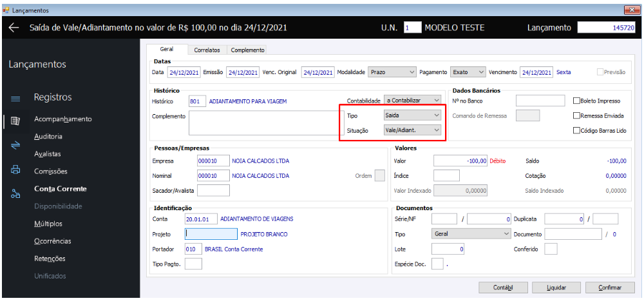Image resolution: width=644 pixels, height=303 pixels.
Task: Click the Liquidar button
Action: 556,288
